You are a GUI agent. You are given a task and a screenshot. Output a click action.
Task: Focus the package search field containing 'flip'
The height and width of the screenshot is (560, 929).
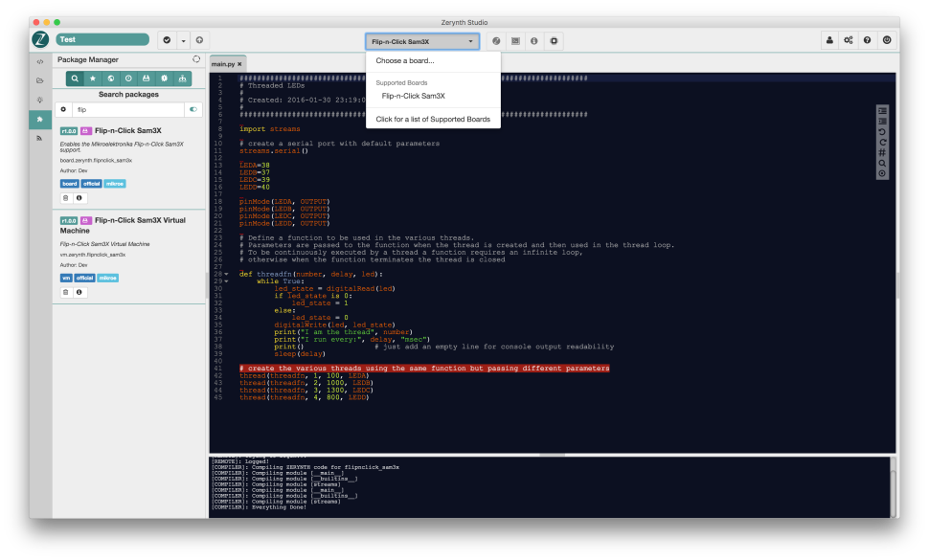tap(128, 109)
